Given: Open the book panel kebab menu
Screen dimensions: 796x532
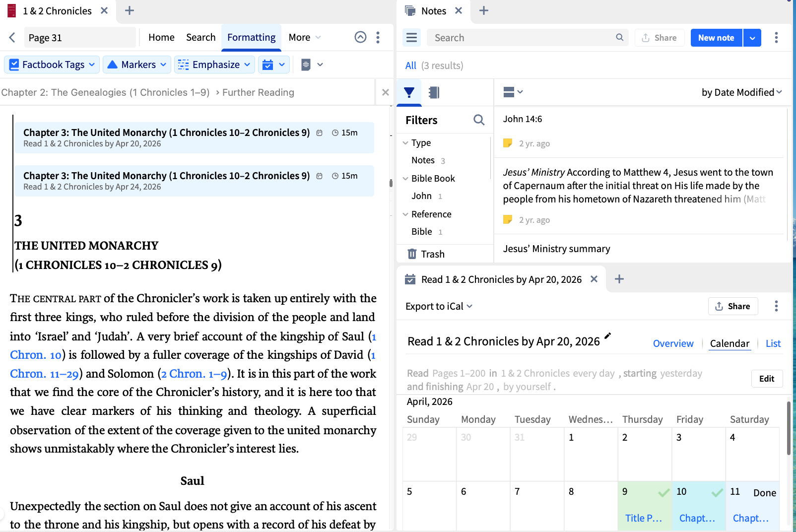Looking at the screenshot, I should 378,37.
